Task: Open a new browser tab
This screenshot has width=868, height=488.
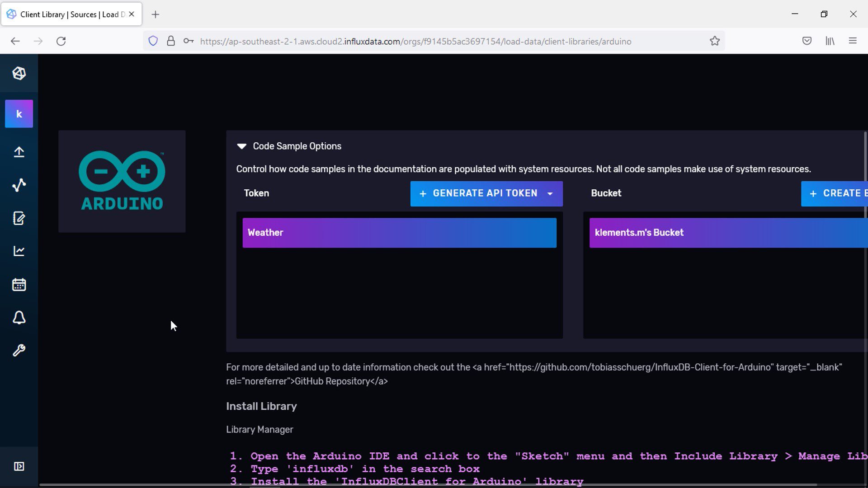Action: [156, 14]
